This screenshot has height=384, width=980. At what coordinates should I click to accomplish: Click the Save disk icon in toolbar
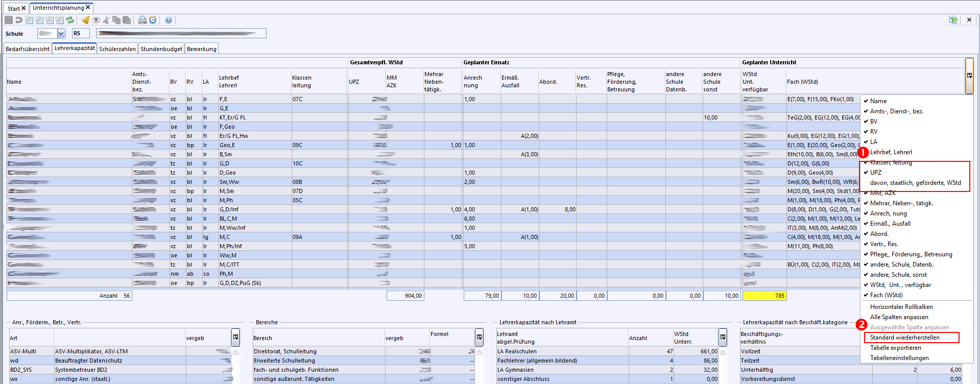point(9,20)
